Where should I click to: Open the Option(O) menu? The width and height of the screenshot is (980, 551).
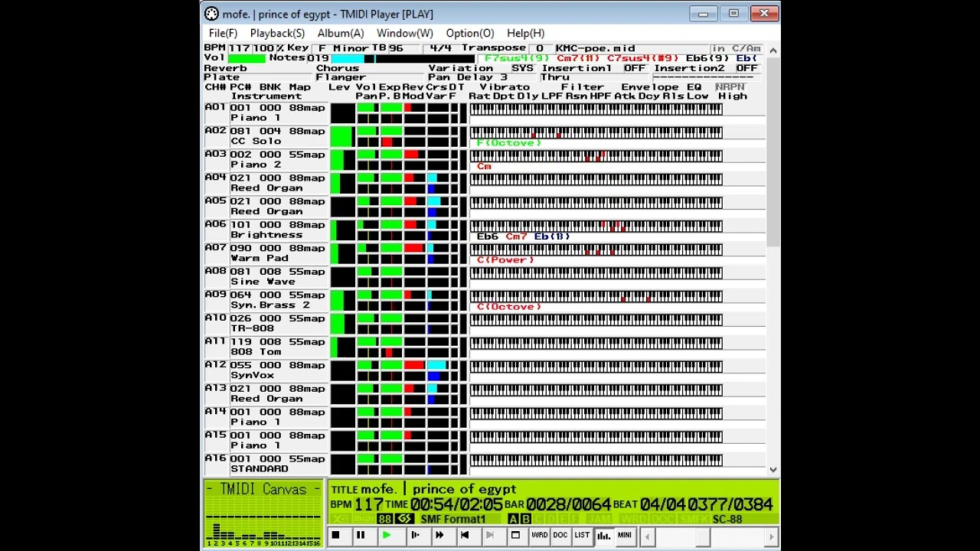tap(470, 33)
